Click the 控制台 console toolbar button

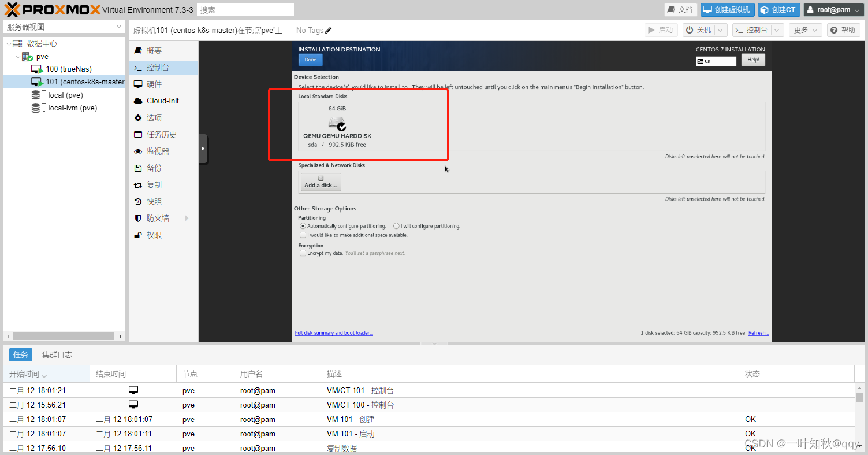[x=751, y=30]
